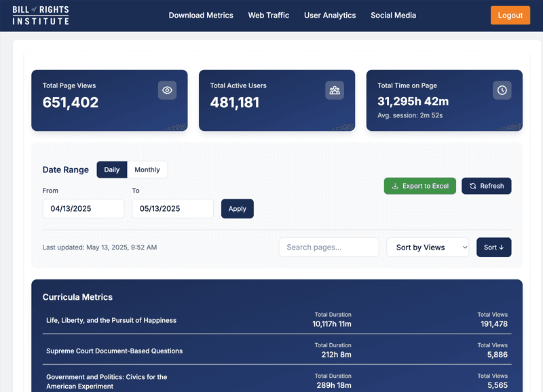
Task: Switch date range to Monthly
Action: pyautogui.click(x=147, y=170)
